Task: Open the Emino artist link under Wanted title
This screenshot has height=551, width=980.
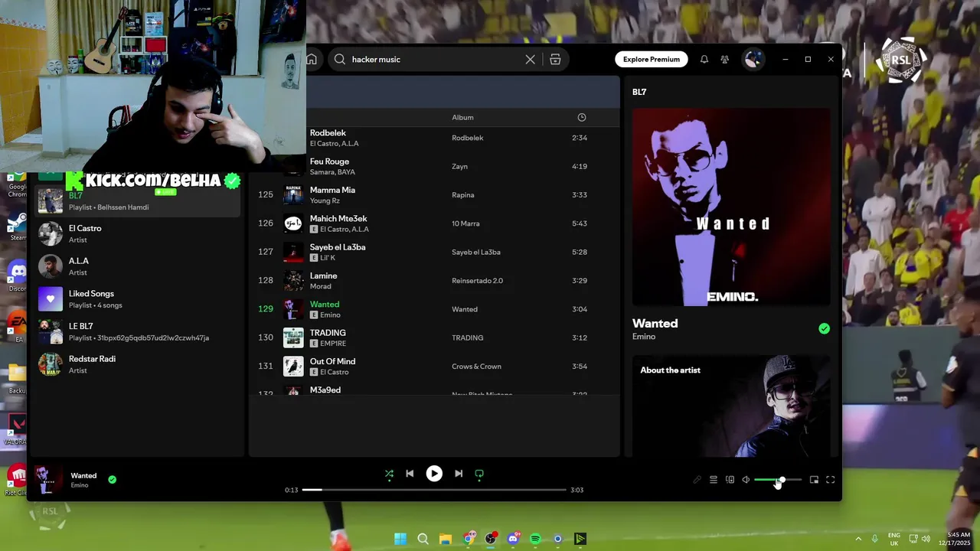Action: tap(644, 337)
